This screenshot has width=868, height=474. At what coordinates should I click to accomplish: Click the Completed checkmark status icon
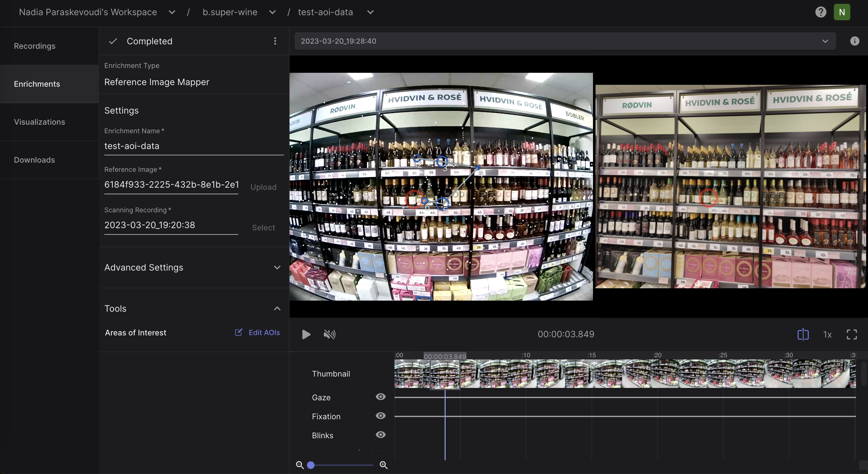(113, 41)
